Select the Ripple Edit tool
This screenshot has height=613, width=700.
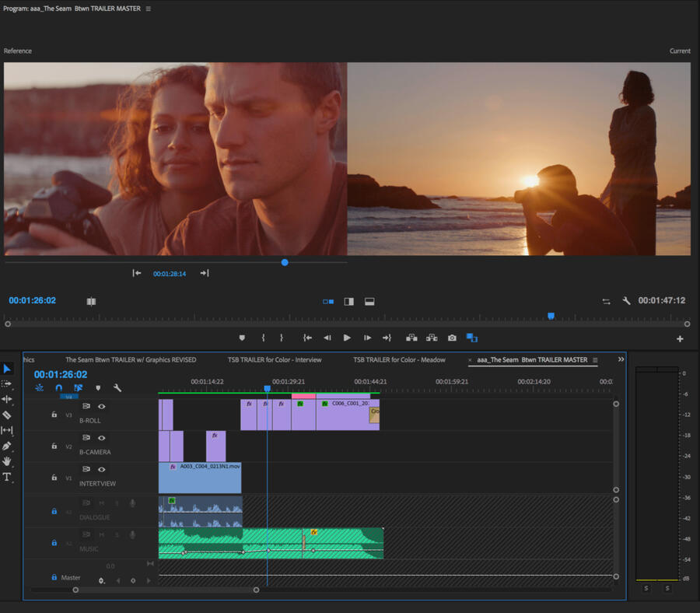[x=7, y=399]
